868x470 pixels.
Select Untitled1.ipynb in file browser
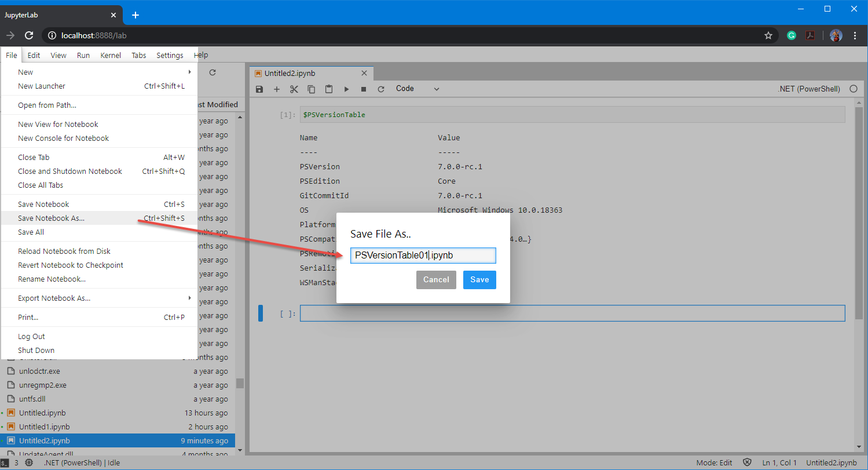click(x=118, y=427)
